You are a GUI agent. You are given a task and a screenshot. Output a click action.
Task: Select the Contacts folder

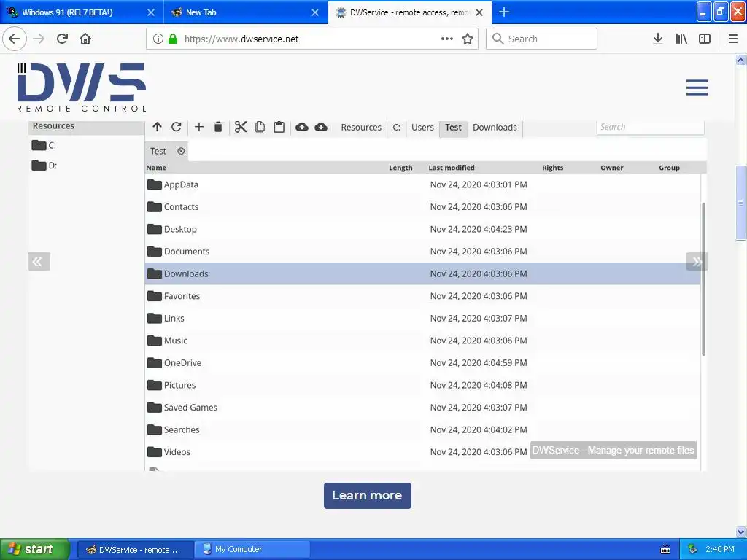tap(422, 206)
